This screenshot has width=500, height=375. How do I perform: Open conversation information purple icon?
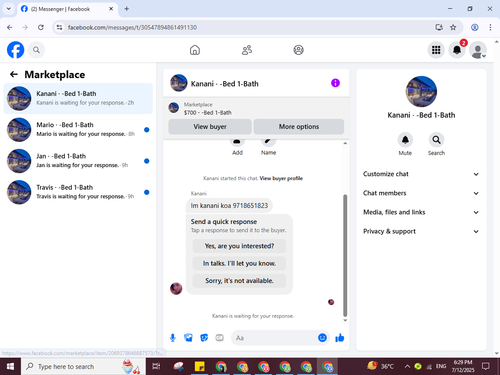[x=335, y=83]
